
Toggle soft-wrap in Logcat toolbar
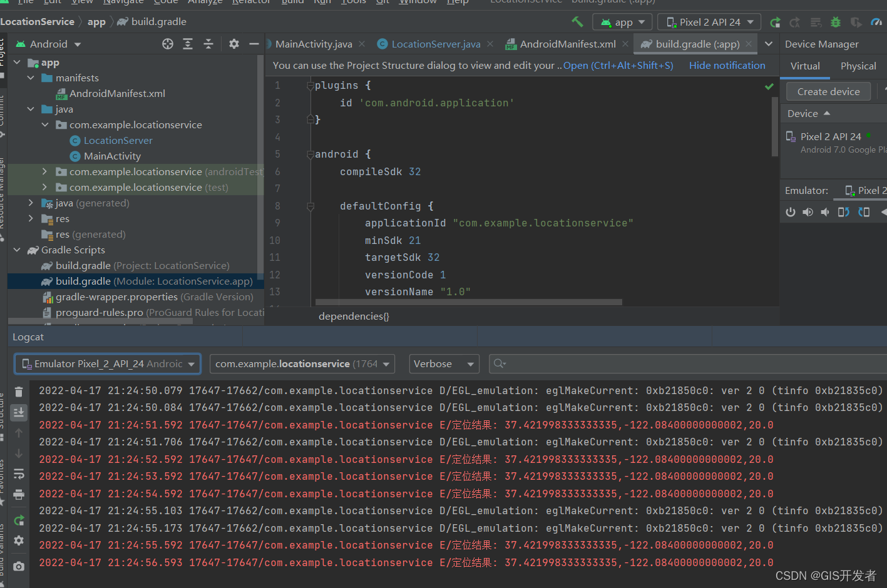click(x=19, y=474)
